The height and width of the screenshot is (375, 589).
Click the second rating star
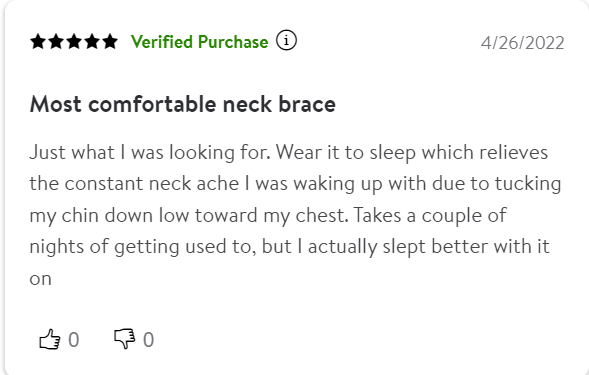point(56,41)
